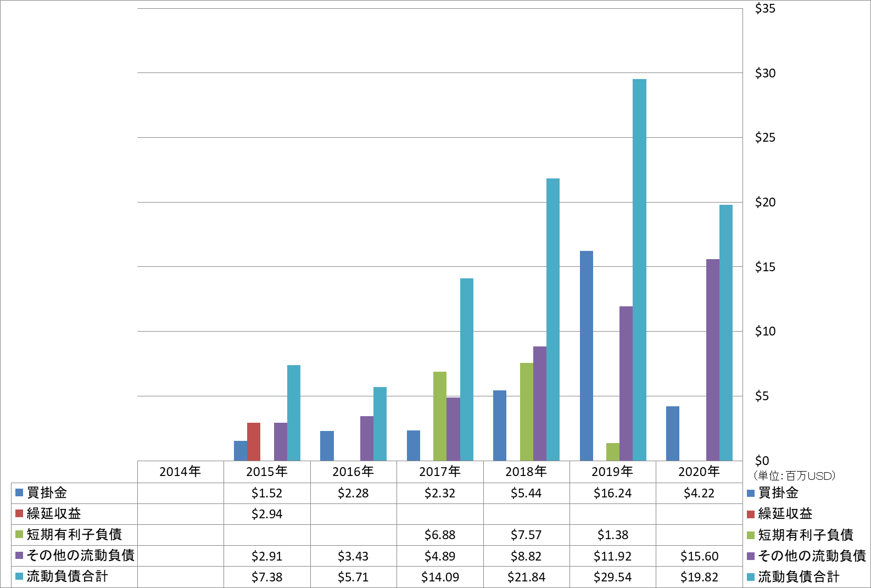Click the purple bar for 2020
Image resolution: width=871 pixels, height=588 pixels.
[x=713, y=360]
